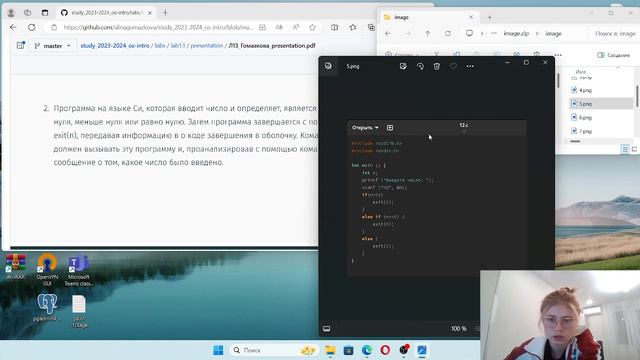Open Edge collections icon
The image size is (640, 360).
(x=371, y=27)
